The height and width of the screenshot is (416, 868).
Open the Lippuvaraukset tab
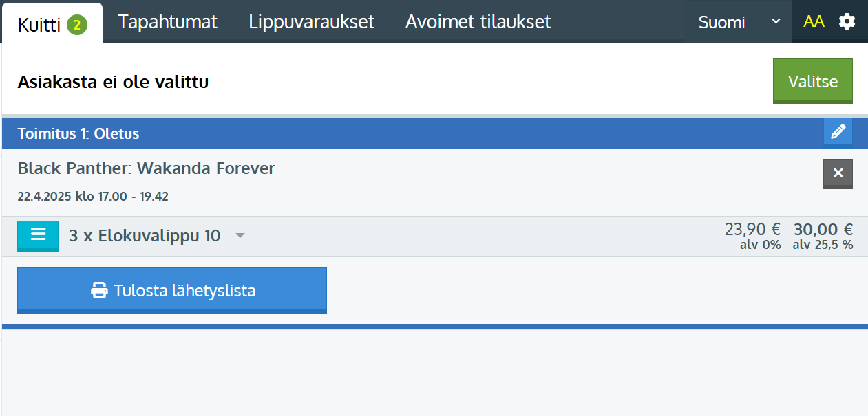click(x=311, y=21)
